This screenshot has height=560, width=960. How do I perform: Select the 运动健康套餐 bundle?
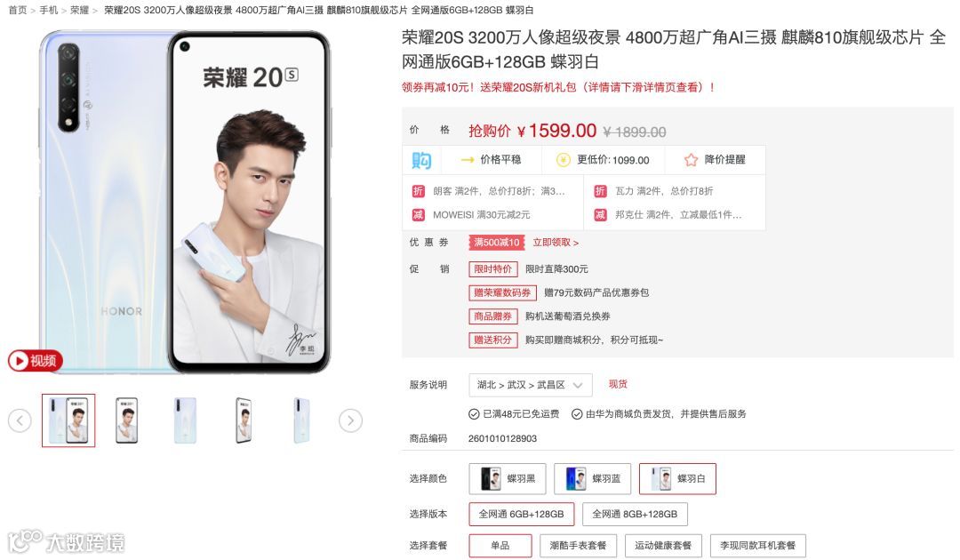pyautogui.click(x=662, y=545)
